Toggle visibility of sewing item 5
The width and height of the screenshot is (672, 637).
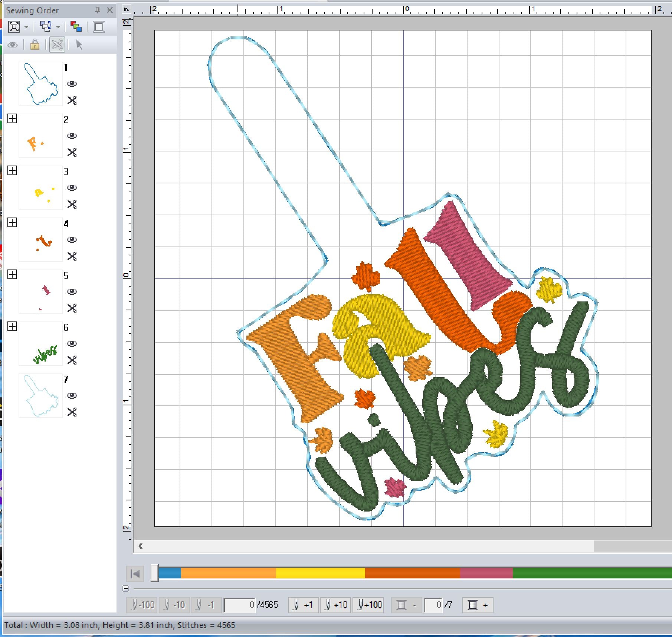click(x=72, y=292)
